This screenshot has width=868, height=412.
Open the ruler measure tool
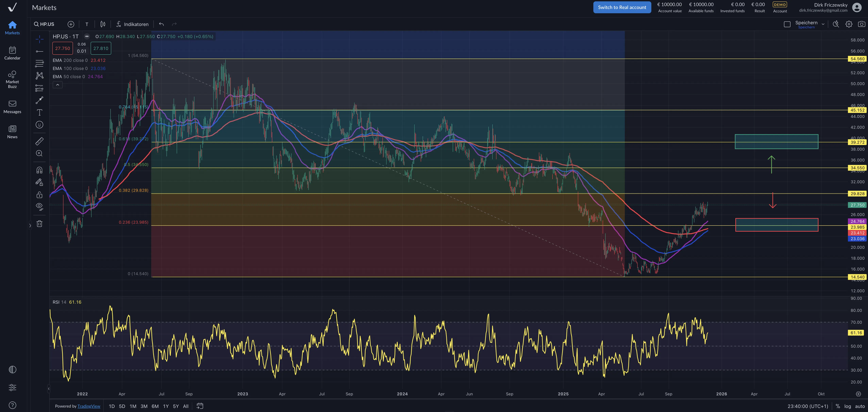pos(39,141)
